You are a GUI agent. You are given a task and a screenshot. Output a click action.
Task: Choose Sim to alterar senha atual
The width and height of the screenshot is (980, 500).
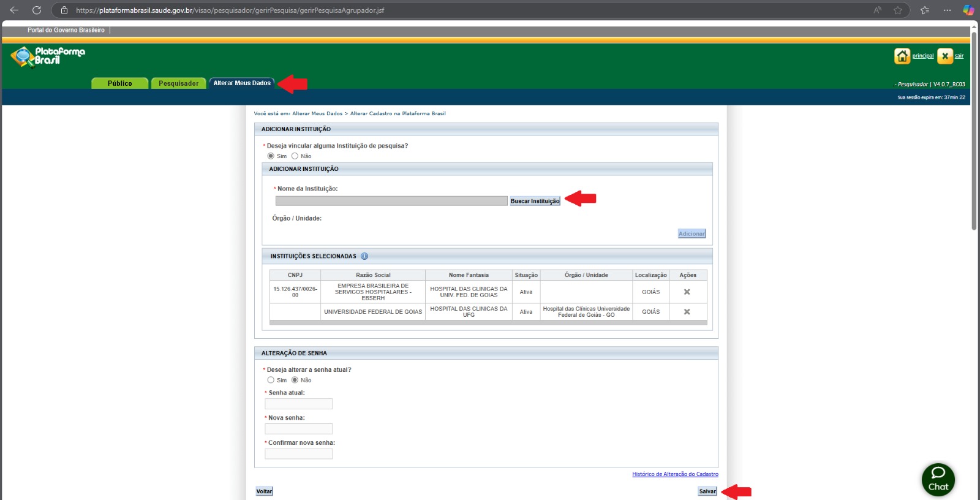271,380
